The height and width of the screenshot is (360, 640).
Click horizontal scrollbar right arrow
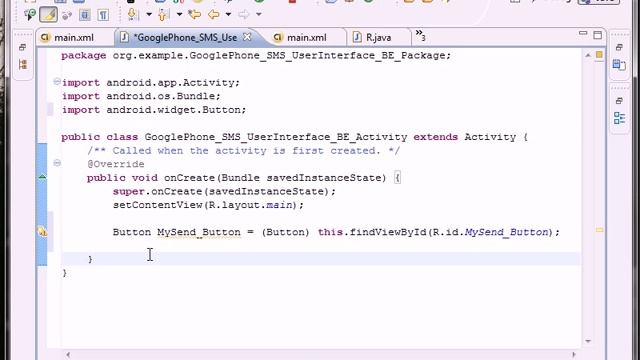(573, 355)
